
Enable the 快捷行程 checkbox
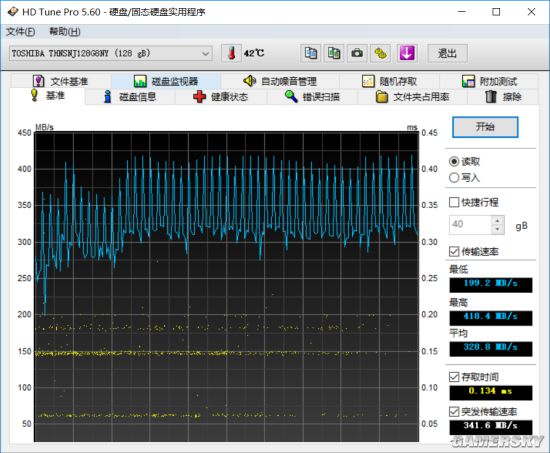(x=454, y=202)
